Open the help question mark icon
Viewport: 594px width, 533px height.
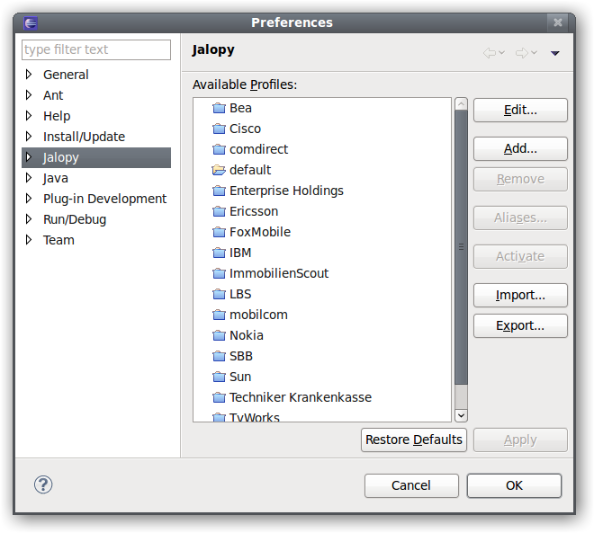(x=43, y=485)
